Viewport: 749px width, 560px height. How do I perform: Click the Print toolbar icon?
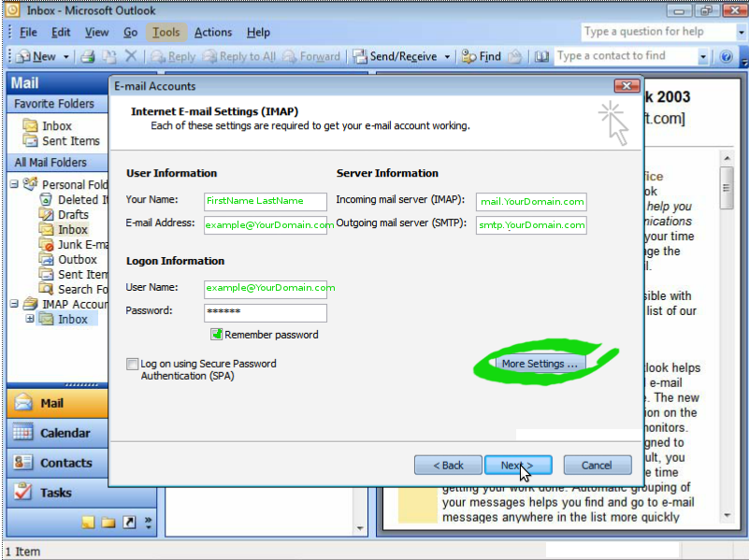87,56
